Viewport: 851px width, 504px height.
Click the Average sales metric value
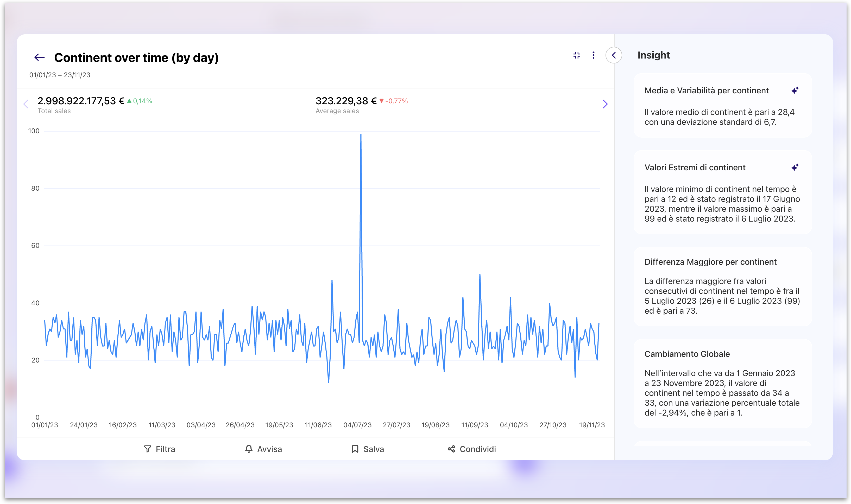tap(346, 101)
